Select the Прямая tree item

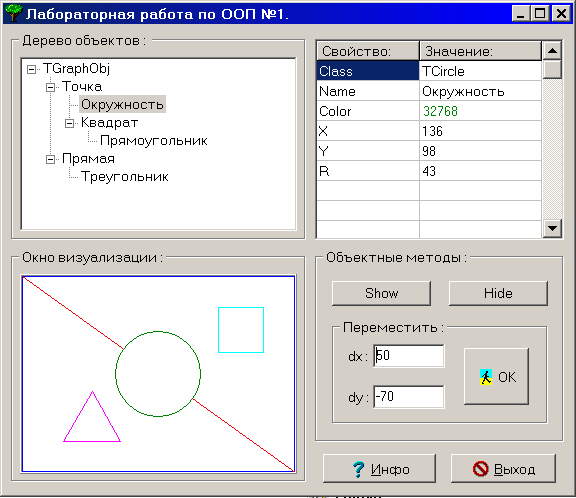pos(88,159)
